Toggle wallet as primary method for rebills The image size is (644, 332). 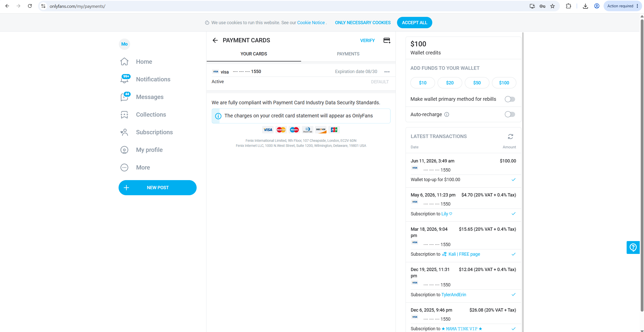(x=510, y=99)
